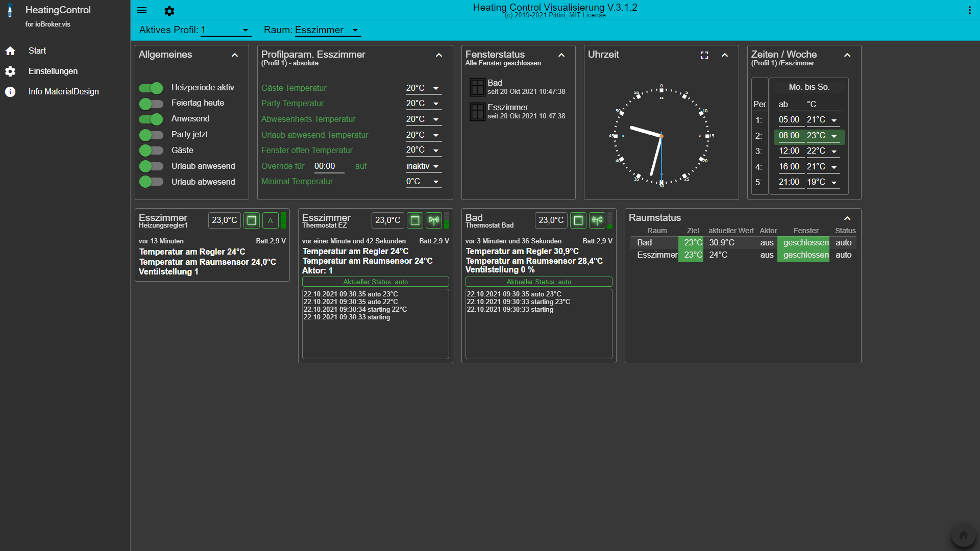
Task: Collapse the Uhrzeit panel
Action: tap(725, 55)
